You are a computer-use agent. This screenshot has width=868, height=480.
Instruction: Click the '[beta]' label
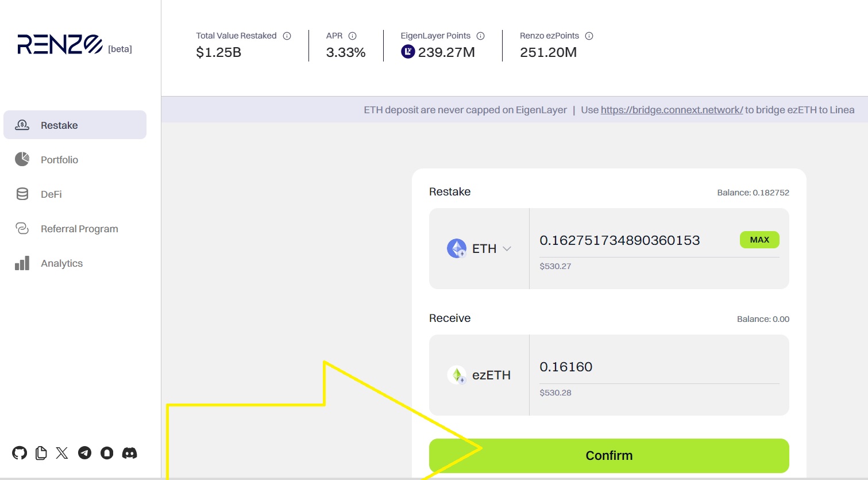point(120,49)
